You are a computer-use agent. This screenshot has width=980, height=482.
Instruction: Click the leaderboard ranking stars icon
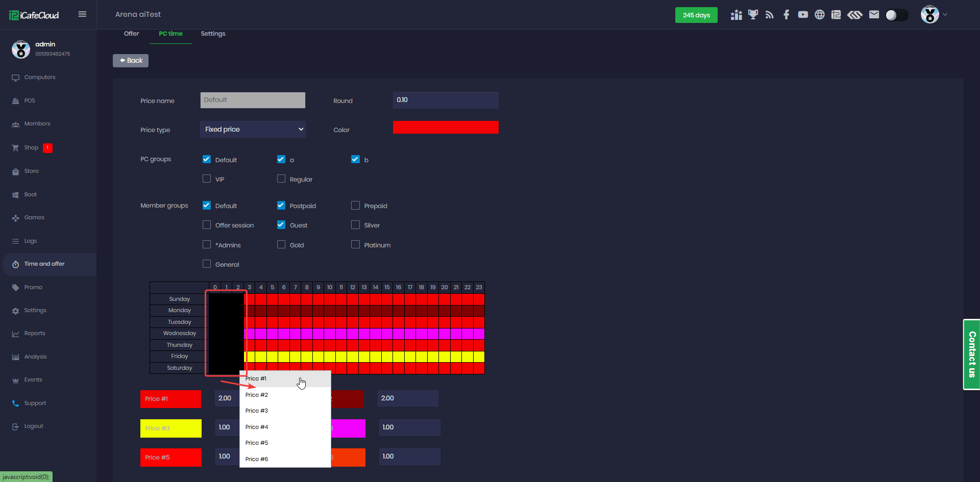tap(736, 15)
